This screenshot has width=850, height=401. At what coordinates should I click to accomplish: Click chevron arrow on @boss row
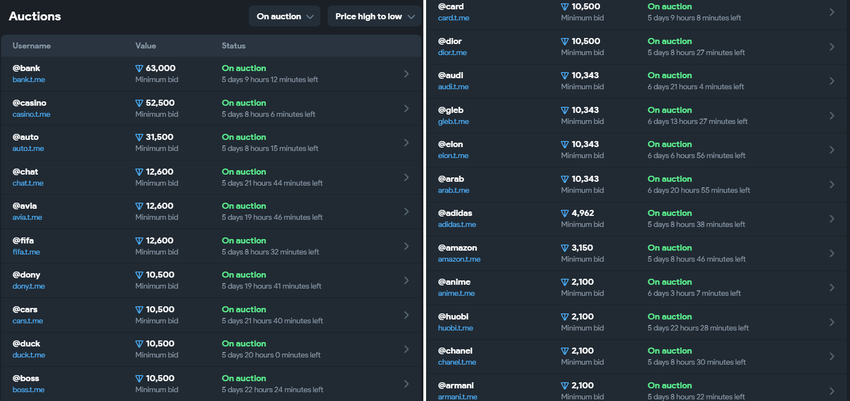[x=406, y=384]
